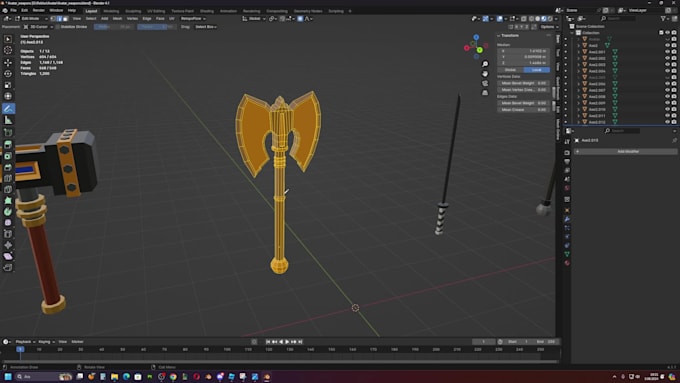Select the Extrude Region tool
Screen dimensions: 680x383
tap(8, 144)
